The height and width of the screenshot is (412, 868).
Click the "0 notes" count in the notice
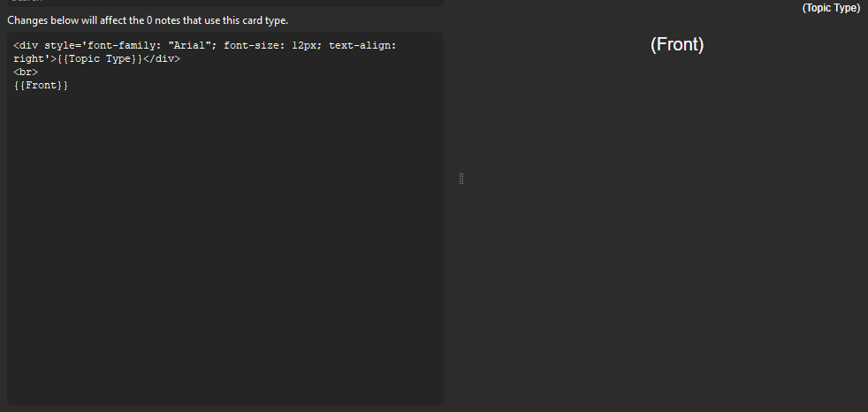pyautogui.click(x=162, y=20)
